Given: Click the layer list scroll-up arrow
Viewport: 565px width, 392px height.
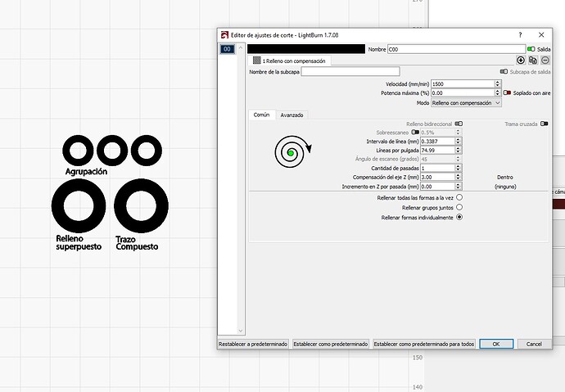Looking at the screenshot, I should (241, 47).
